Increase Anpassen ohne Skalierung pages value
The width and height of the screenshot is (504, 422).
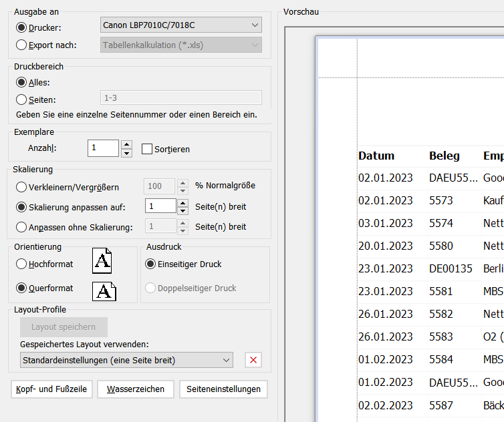[183, 223]
